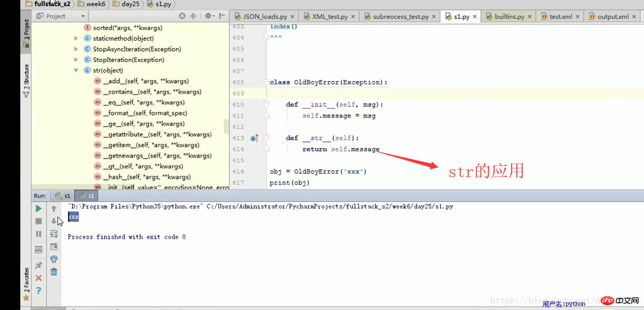Select the __contains__ method row

152,92
